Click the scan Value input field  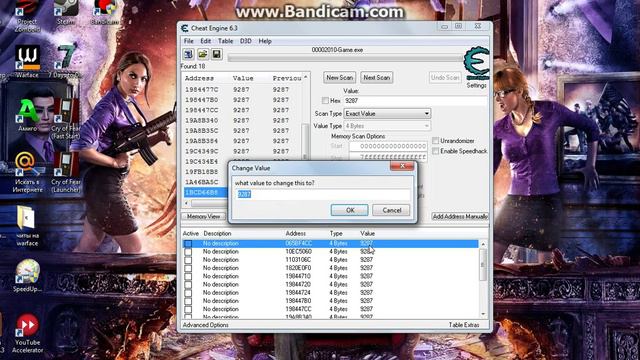(x=415, y=100)
